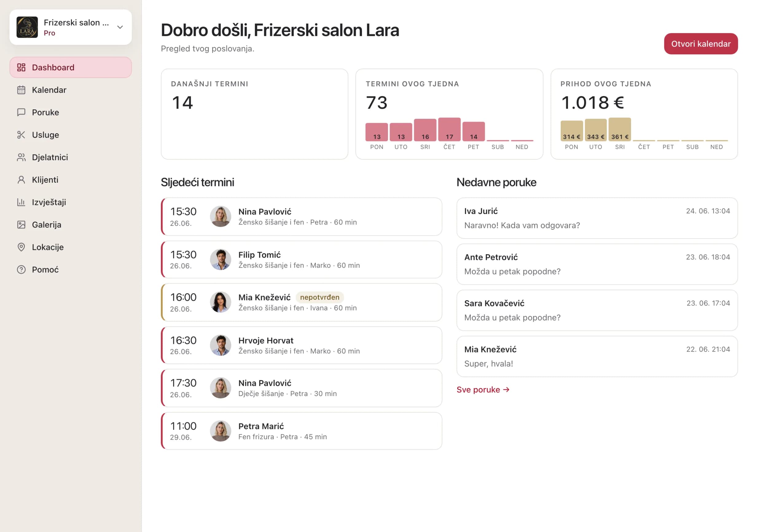The height and width of the screenshot is (532, 757).
Task: Go to the Poruke section
Action: point(71,112)
